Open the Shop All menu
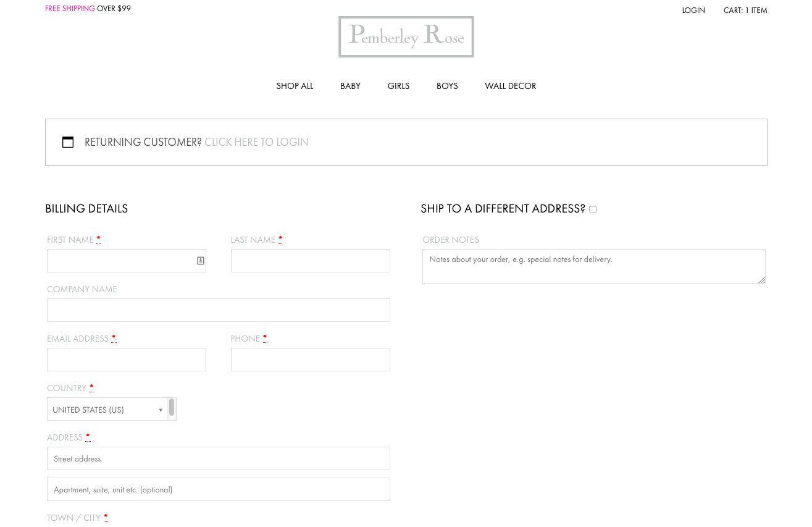 [x=295, y=86]
